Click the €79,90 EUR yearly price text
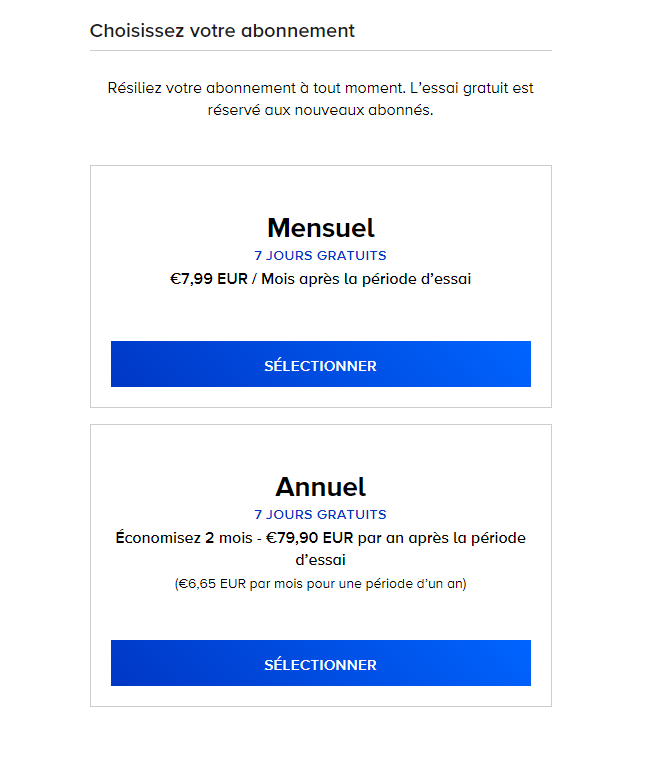This screenshot has width=661, height=771. [309, 538]
